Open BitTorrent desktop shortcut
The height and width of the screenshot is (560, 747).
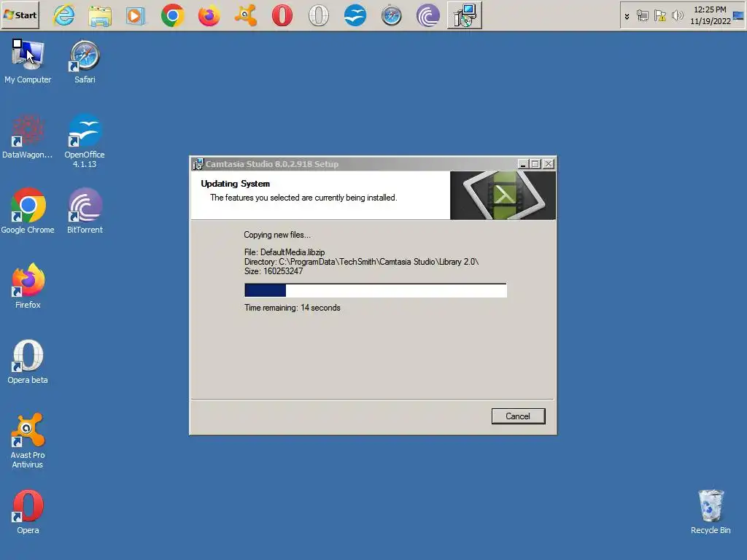click(x=85, y=211)
